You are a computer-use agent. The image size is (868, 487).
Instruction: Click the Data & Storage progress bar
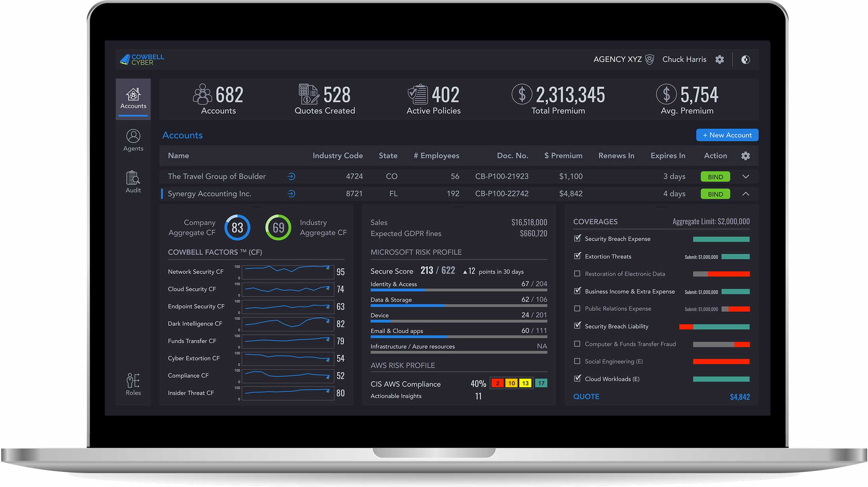pos(459,306)
